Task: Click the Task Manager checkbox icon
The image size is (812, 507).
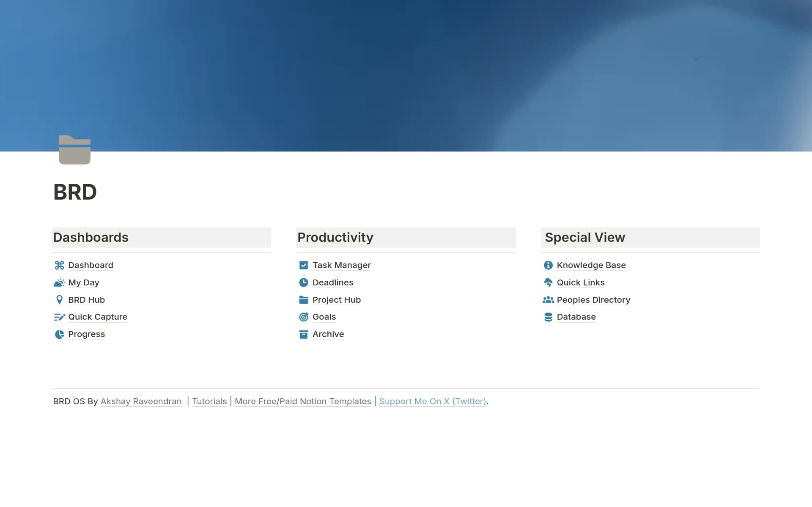Action: 303,265
